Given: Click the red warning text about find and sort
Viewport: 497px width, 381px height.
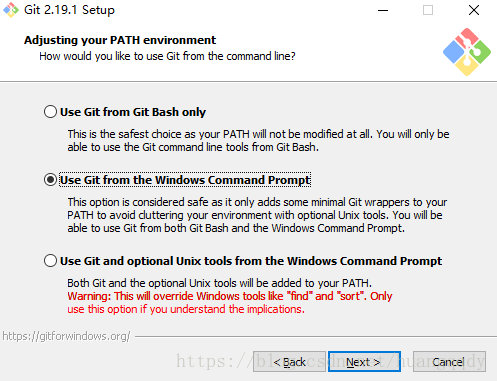Looking at the screenshot, I should click(230, 303).
